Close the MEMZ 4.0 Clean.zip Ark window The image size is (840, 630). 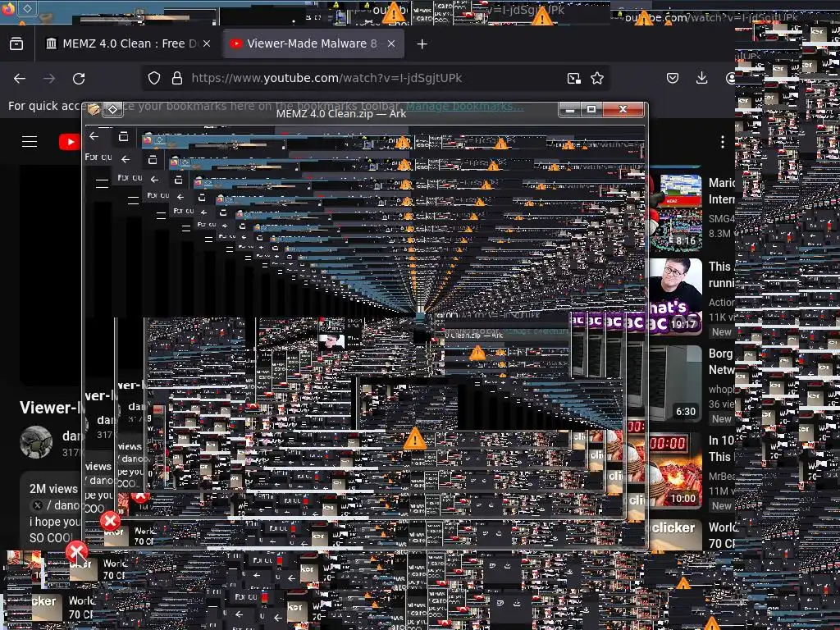click(x=623, y=110)
